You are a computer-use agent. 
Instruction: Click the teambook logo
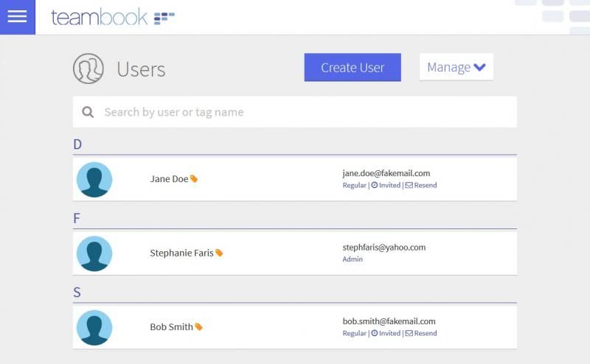113,17
